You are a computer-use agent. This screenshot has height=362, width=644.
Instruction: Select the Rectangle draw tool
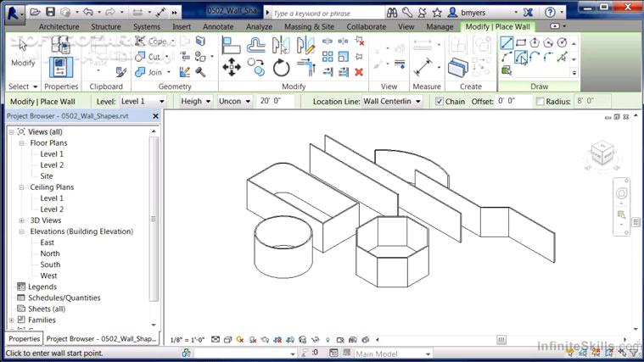pyautogui.click(x=521, y=42)
